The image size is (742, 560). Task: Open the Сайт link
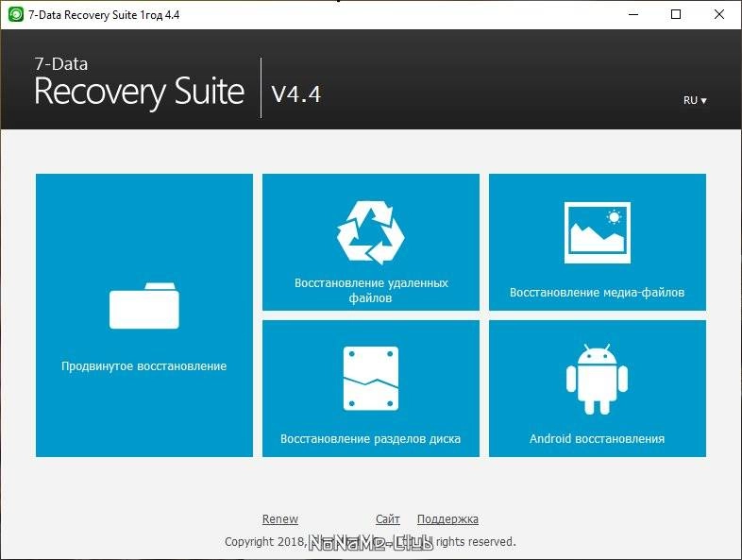coord(388,518)
